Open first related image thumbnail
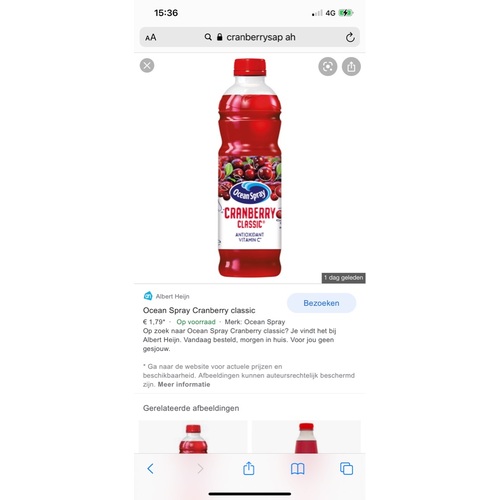500x500 pixels. click(x=193, y=437)
